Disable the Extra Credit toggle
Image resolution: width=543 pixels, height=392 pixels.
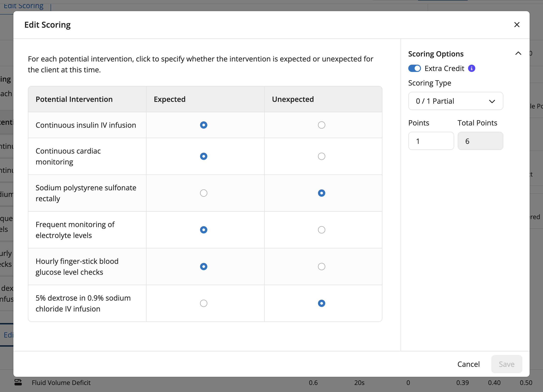tap(414, 69)
